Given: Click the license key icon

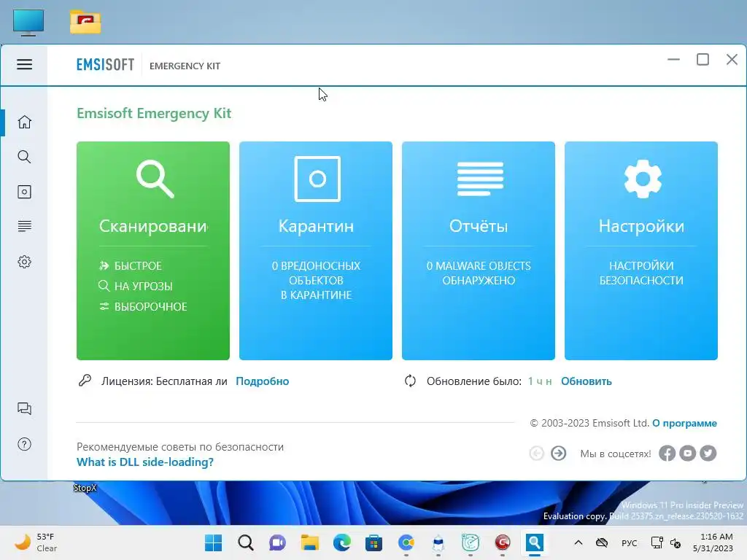Looking at the screenshot, I should coord(85,381).
